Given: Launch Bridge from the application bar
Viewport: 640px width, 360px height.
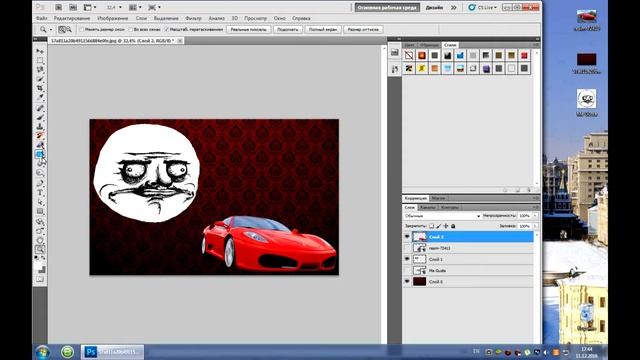Looking at the screenshot, I should 59,7.
